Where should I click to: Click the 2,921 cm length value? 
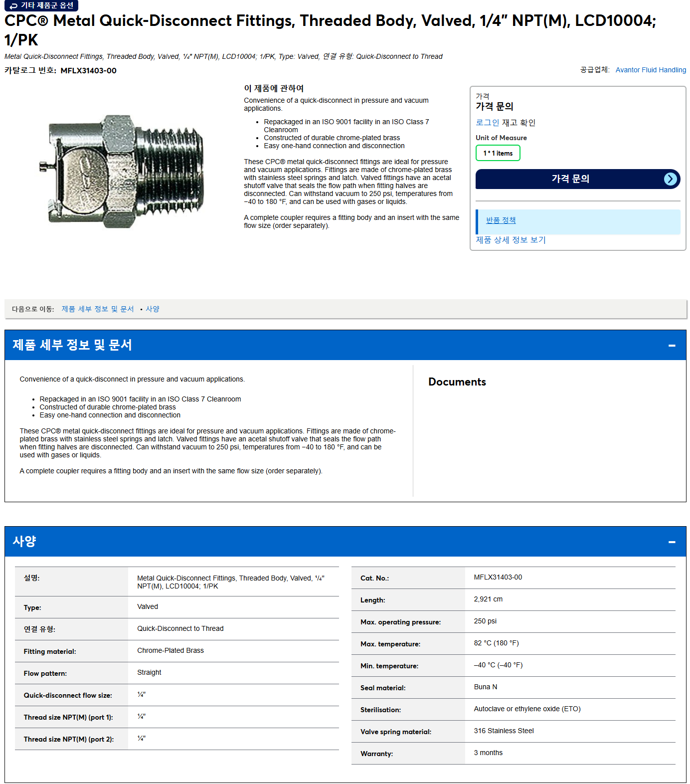tap(488, 599)
